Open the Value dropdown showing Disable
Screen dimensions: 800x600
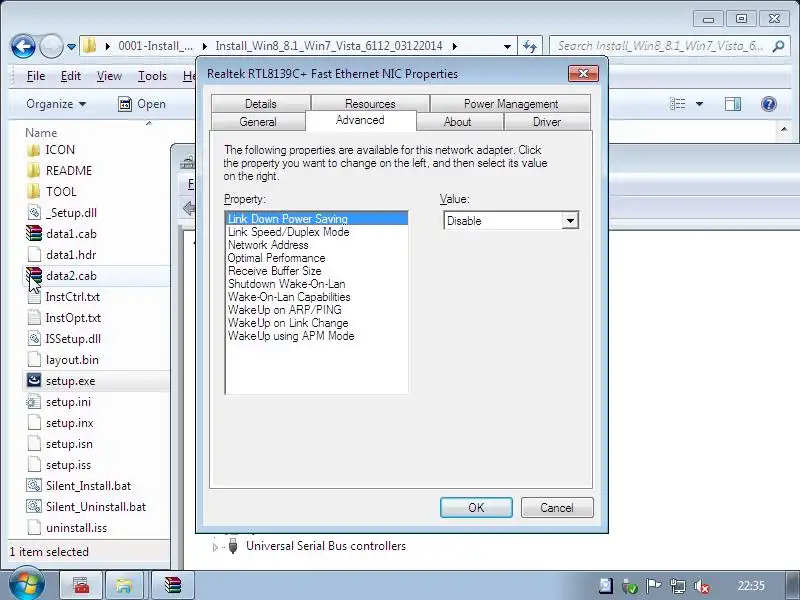click(570, 221)
